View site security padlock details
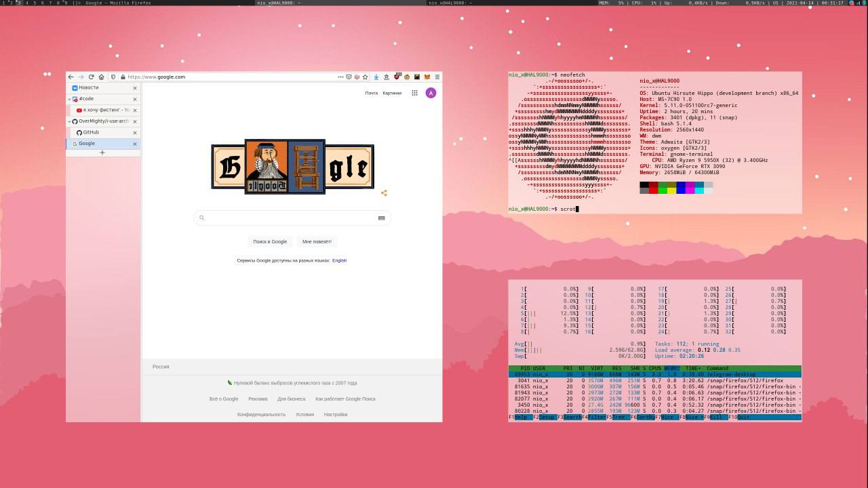This screenshot has width=868, height=488. 122,77
